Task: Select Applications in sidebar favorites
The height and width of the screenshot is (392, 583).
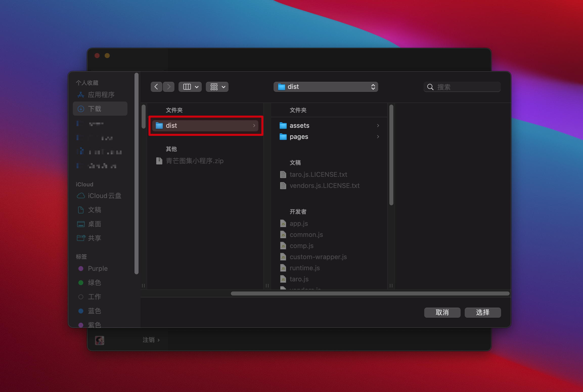Action: 100,95
